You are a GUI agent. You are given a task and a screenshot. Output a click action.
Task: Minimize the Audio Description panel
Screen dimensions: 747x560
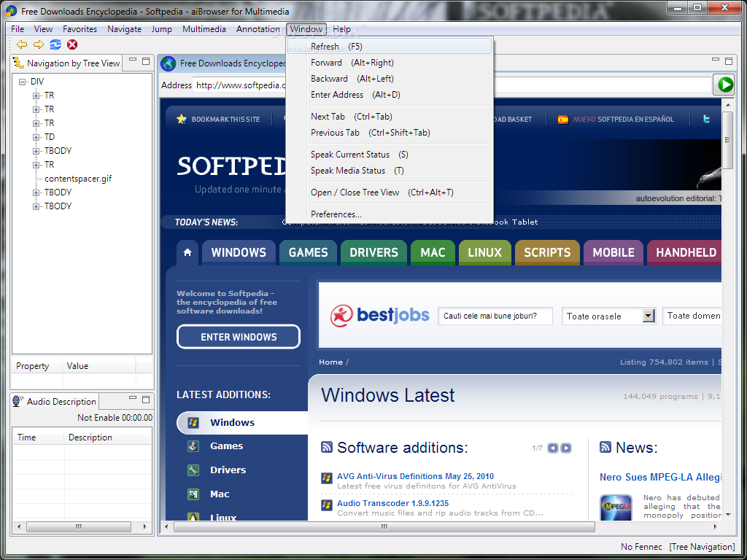click(133, 398)
